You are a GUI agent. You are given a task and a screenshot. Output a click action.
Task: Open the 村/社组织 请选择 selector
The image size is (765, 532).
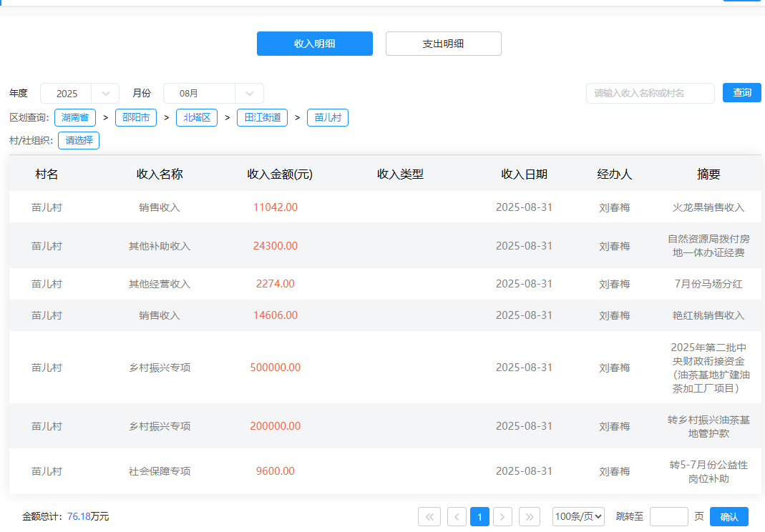tap(79, 140)
